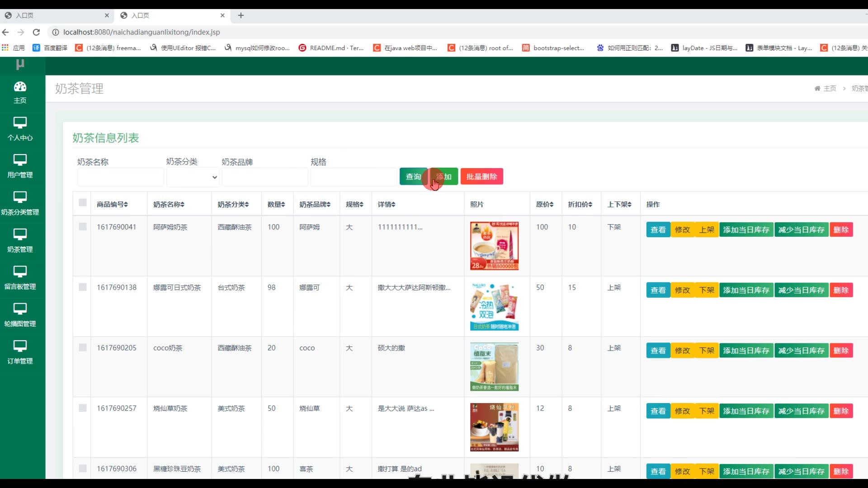Click the 个人中心 monitor icon
The width and height of the screenshot is (868, 488).
[20, 122]
